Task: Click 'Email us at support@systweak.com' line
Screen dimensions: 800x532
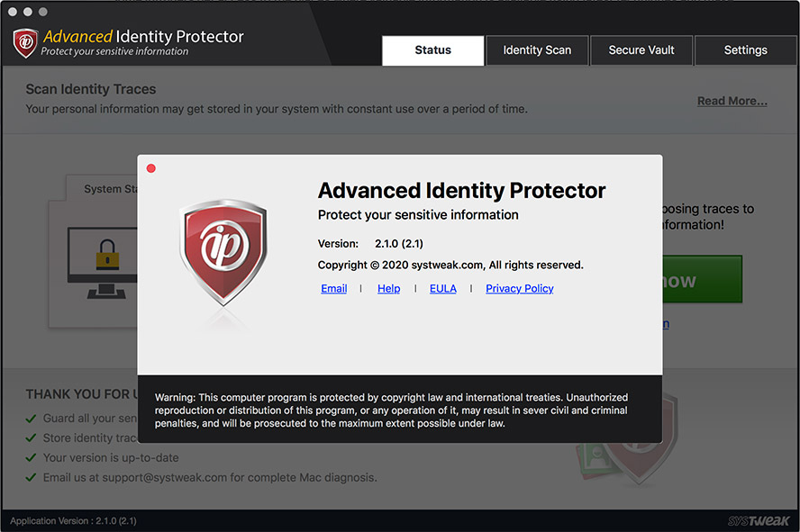Action: pos(210,477)
